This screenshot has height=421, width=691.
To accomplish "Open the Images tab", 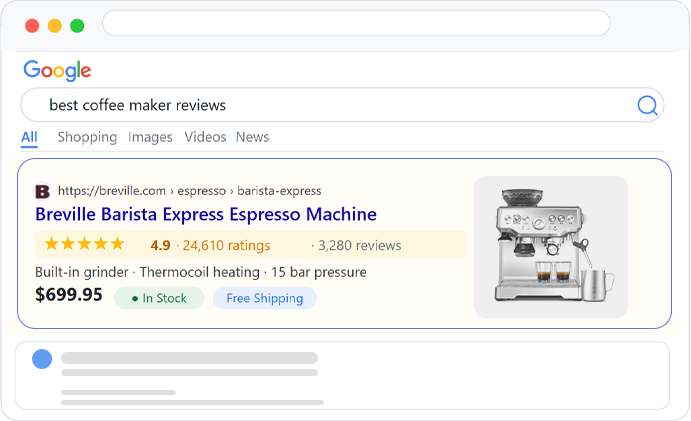I will coord(150,138).
